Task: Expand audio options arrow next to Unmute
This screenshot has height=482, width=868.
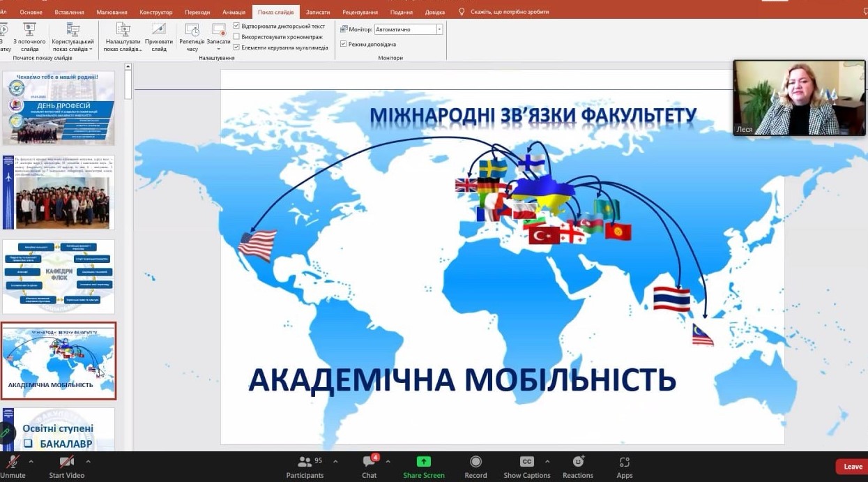Action: (x=31, y=462)
